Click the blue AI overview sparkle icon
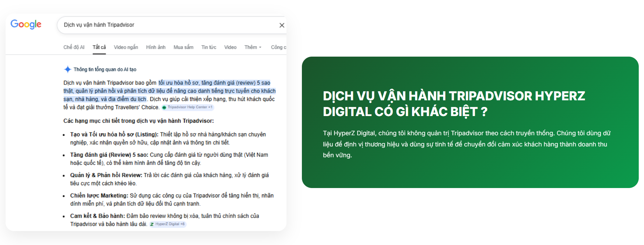The image size is (644, 245). tap(68, 69)
